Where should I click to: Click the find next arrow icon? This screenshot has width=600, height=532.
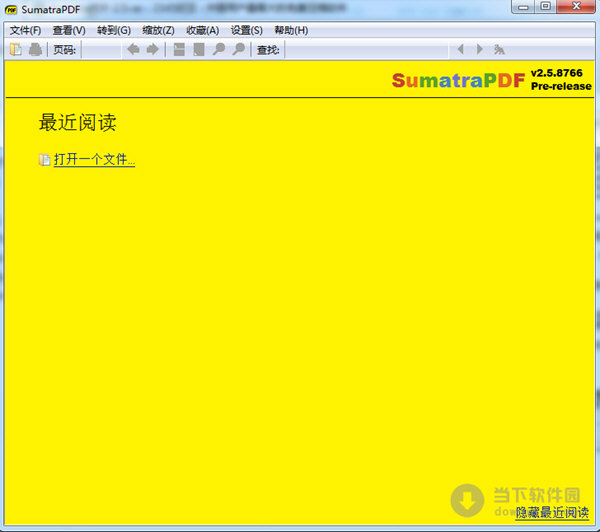tap(480, 50)
